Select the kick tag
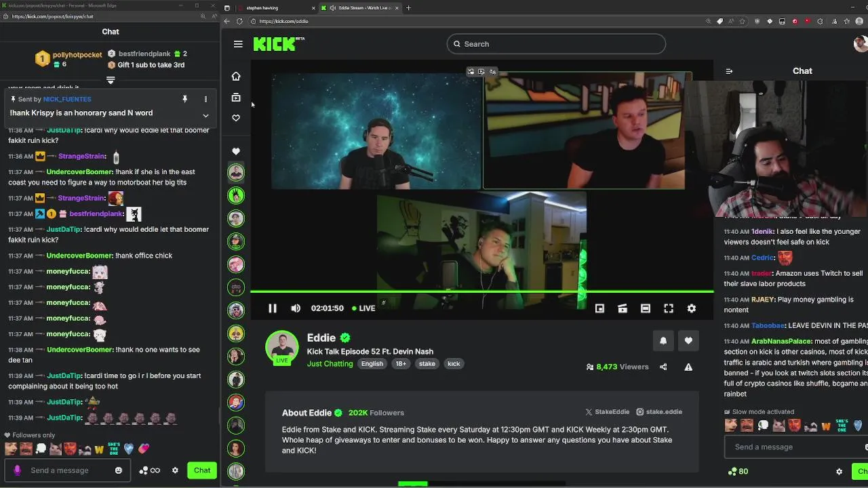Image resolution: width=868 pixels, height=488 pixels. (x=454, y=364)
